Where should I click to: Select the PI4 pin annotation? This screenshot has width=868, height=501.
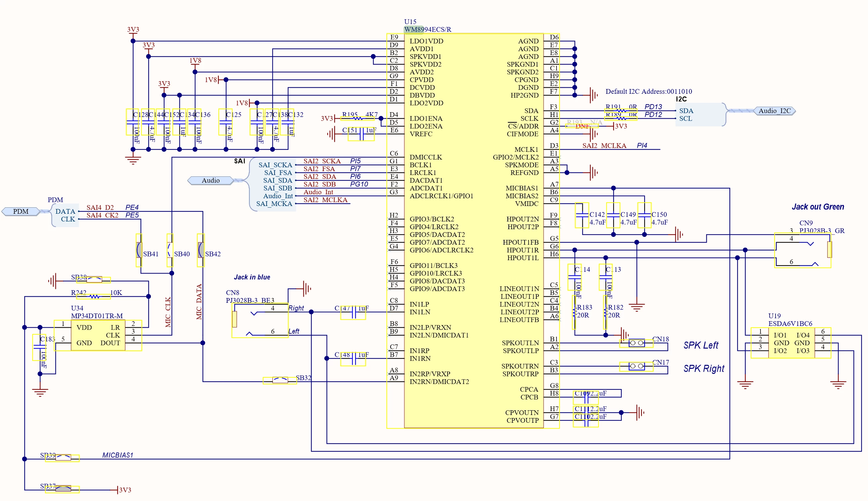click(642, 145)
